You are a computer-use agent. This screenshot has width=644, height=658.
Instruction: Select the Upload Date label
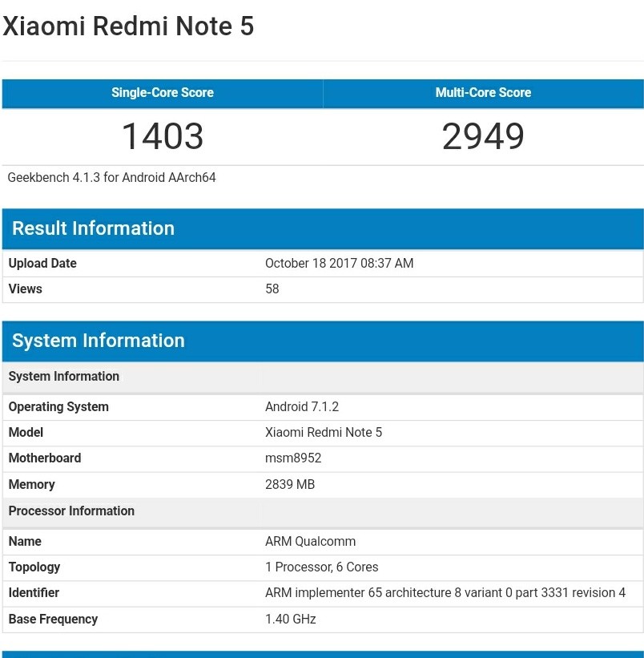tap(42, 264)
